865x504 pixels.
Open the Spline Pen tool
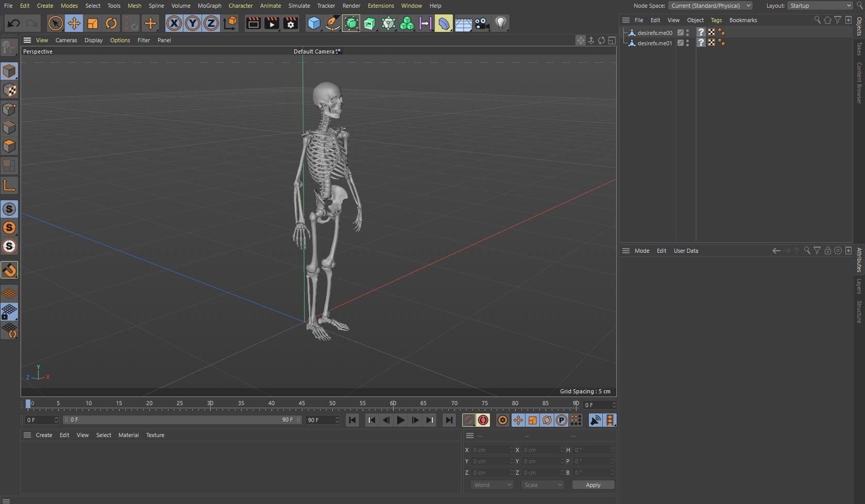point(332,23)
